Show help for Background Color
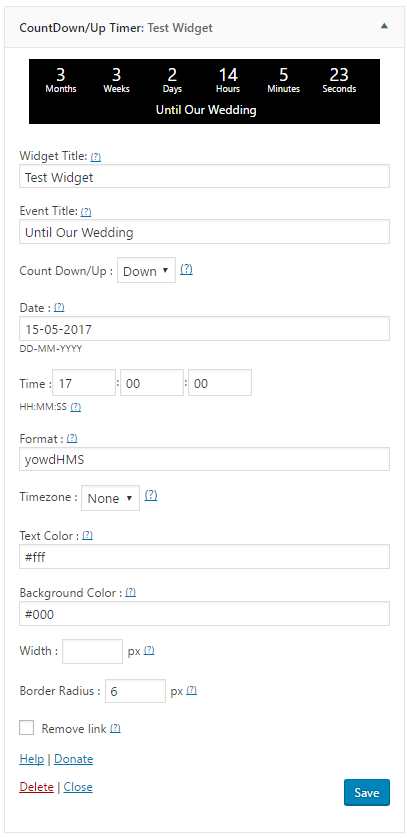Screen dimensions: 407x838 (130, 593)
